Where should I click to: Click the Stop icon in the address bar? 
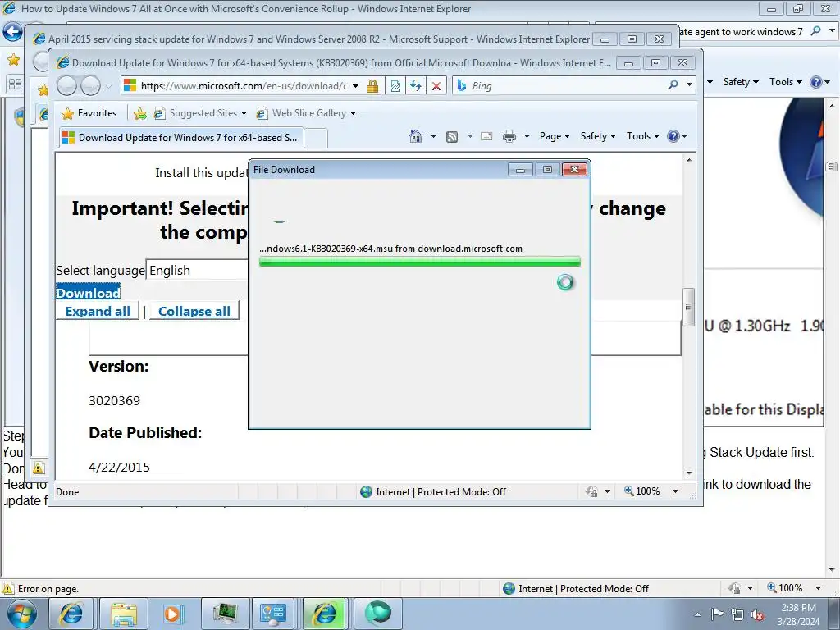tap(436, 85)
